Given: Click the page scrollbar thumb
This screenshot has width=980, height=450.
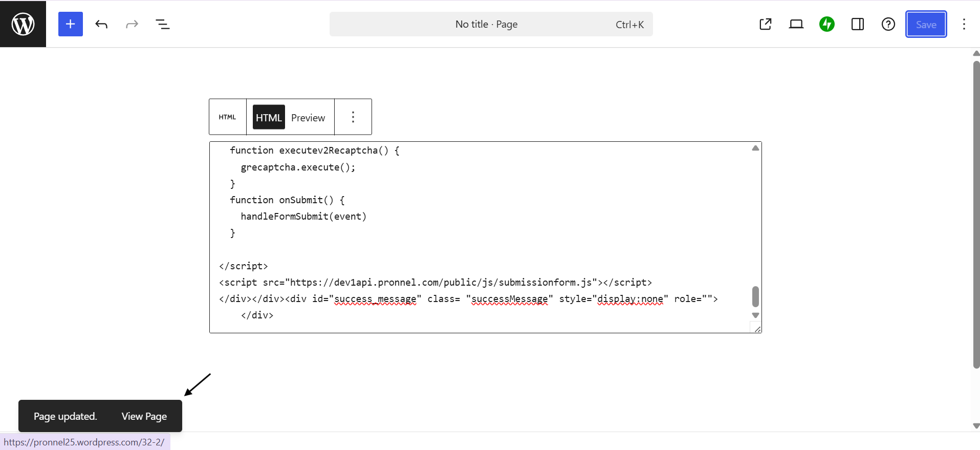Looking at the screenshot, I should 976,215.
